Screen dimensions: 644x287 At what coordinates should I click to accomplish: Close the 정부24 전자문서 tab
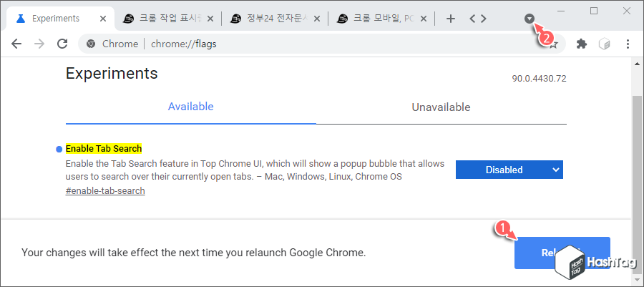point(317,19)
